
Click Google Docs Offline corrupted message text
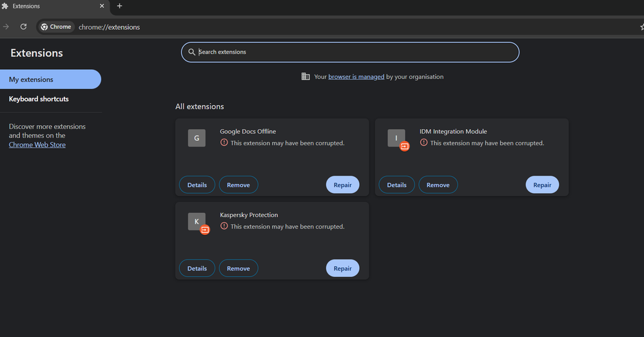click(x=288, y=143)
